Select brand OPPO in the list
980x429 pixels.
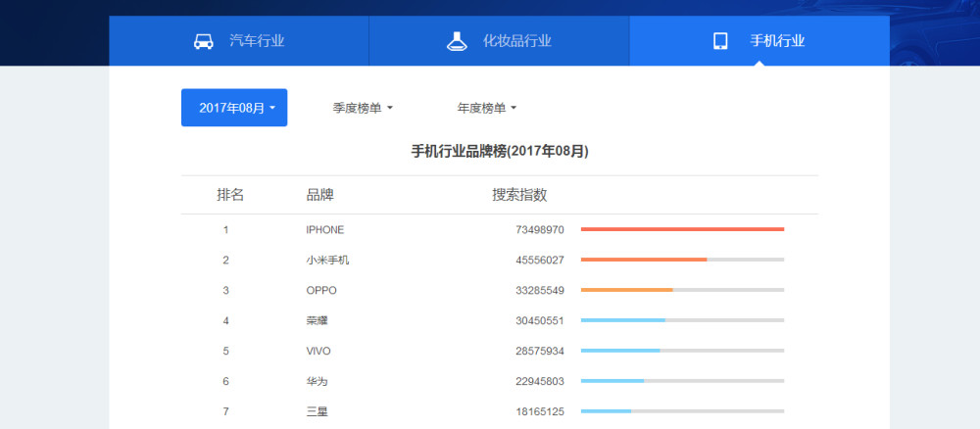click(321, 290)
